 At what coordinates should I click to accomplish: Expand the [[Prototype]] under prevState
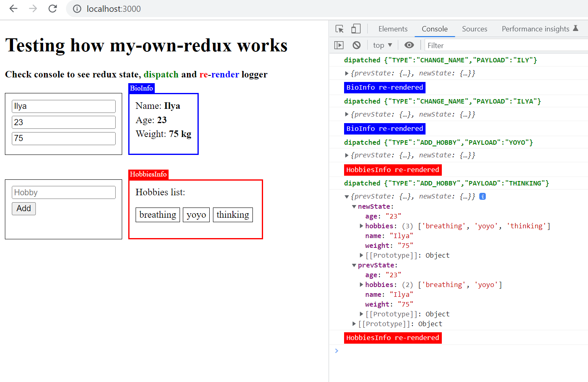tap(361, 314)
